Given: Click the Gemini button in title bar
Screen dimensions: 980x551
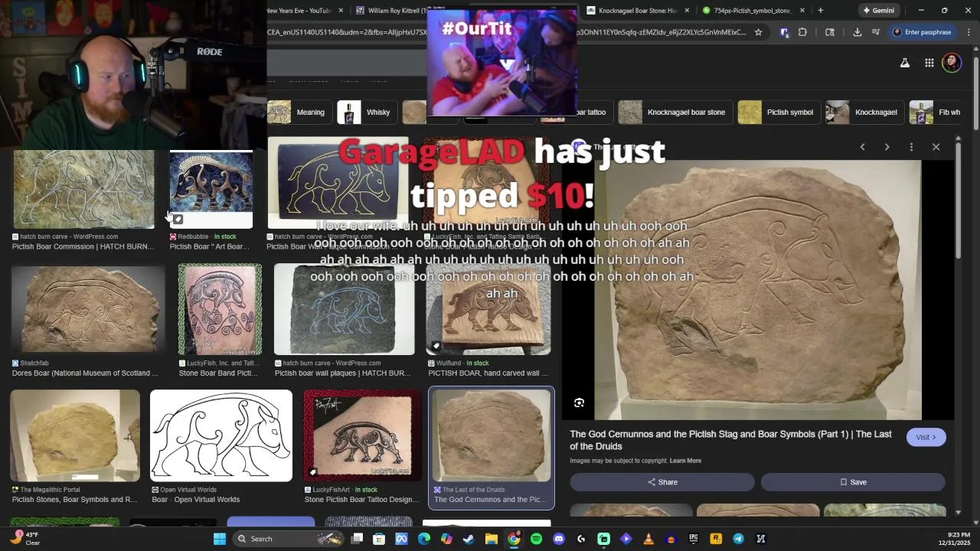Looking at the screenshot, I should 878,11.
